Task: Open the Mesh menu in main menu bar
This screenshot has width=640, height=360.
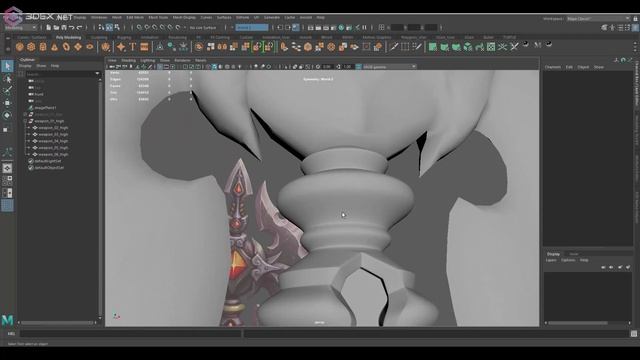Action: point(117,18)
